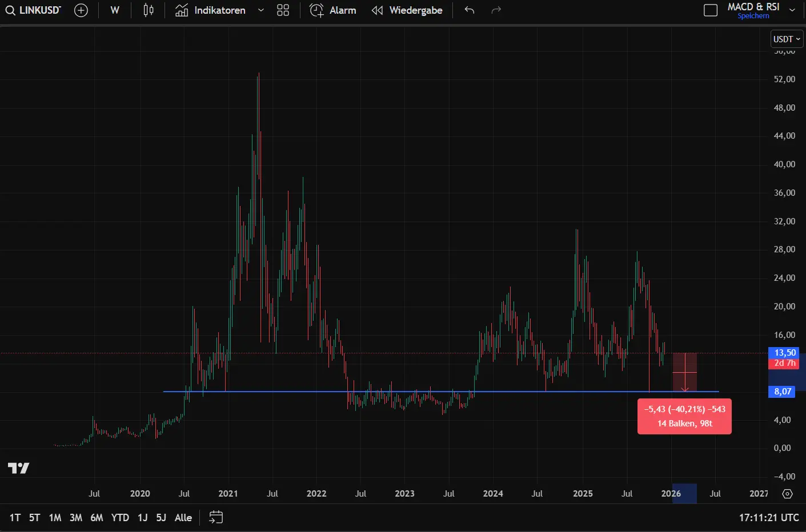This screenshot has width=806, height=532.
Task: Click the Speichern save link
Action: tap(753, 16)
